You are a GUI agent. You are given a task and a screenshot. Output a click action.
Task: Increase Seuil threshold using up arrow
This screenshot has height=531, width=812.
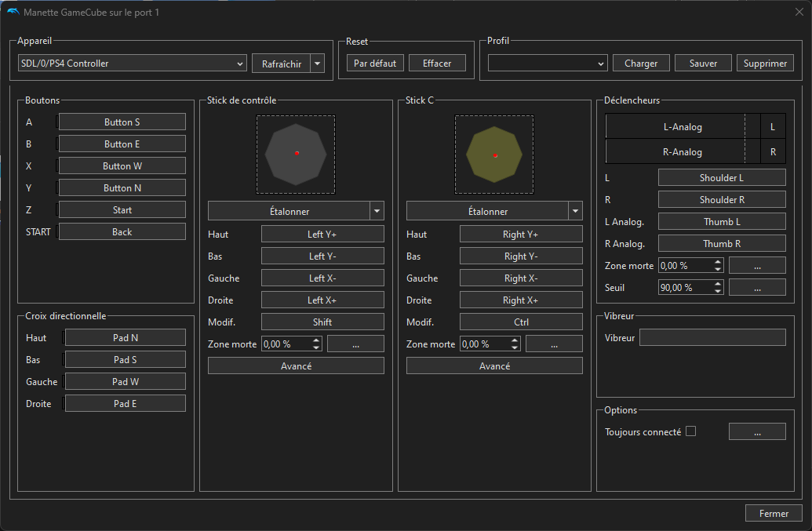[x=718, y=284]
